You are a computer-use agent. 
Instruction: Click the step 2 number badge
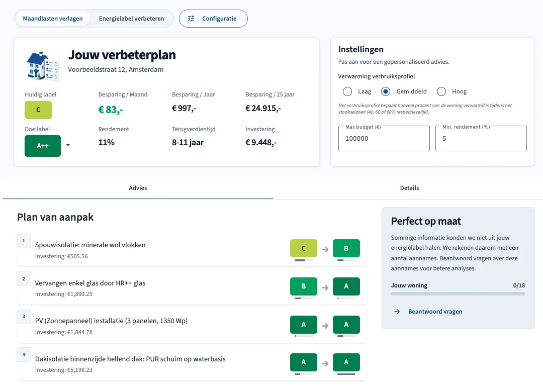coord(24,279)
